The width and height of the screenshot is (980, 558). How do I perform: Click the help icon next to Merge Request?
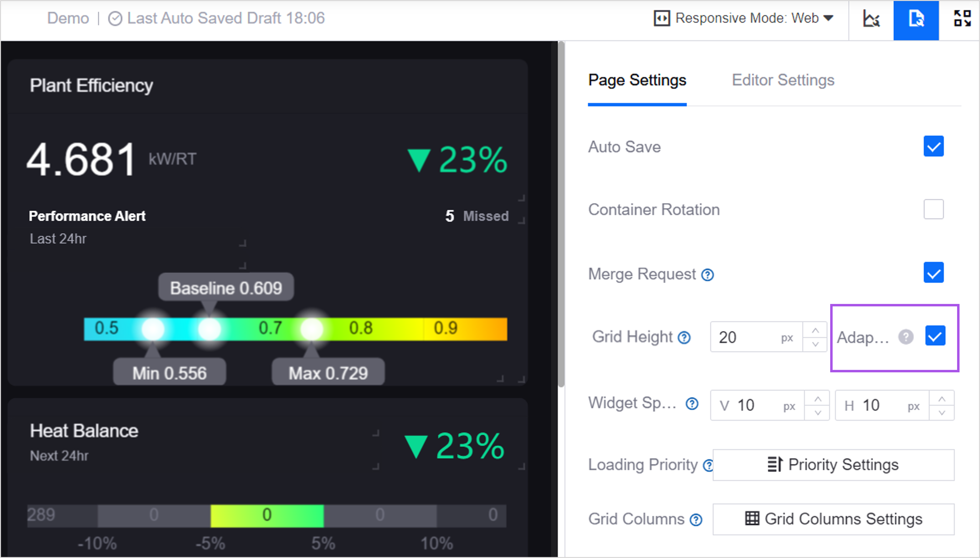coord(707,275)
